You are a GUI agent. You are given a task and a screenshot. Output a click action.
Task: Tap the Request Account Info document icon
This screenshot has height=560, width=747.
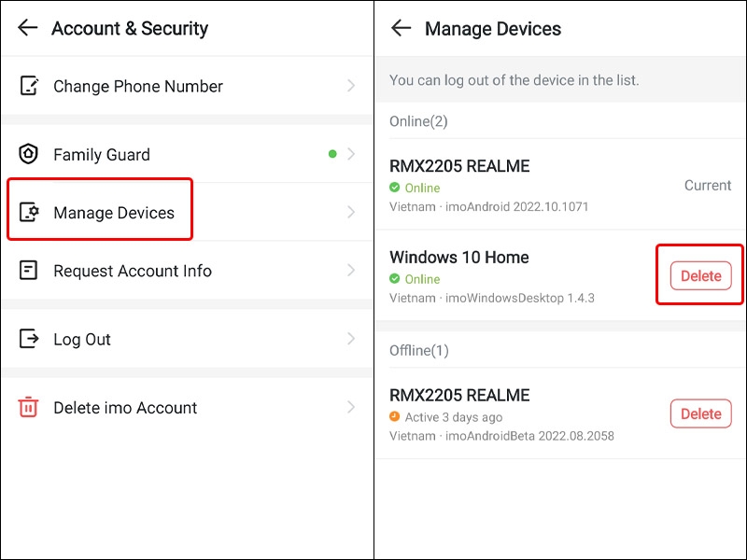[28, 270]
